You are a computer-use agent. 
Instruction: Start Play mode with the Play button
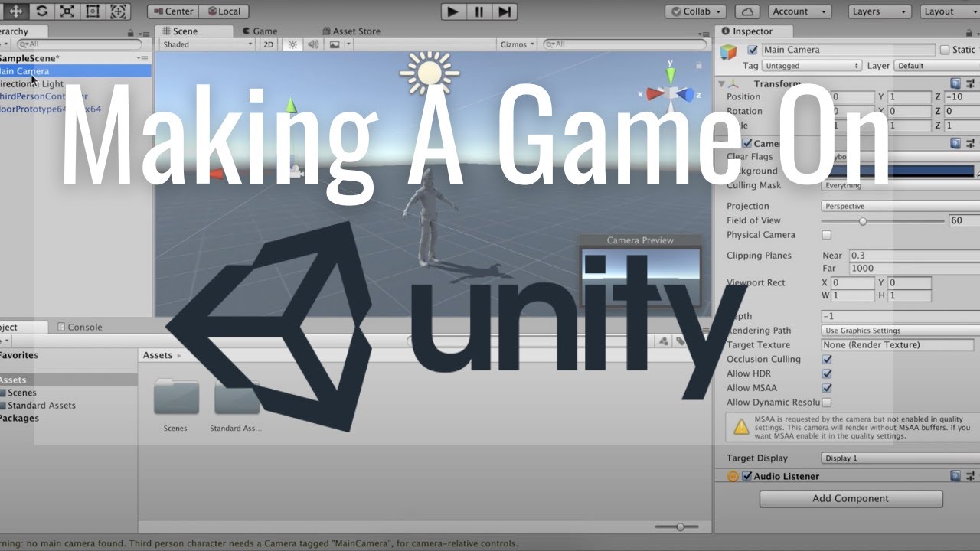point(453,11)
